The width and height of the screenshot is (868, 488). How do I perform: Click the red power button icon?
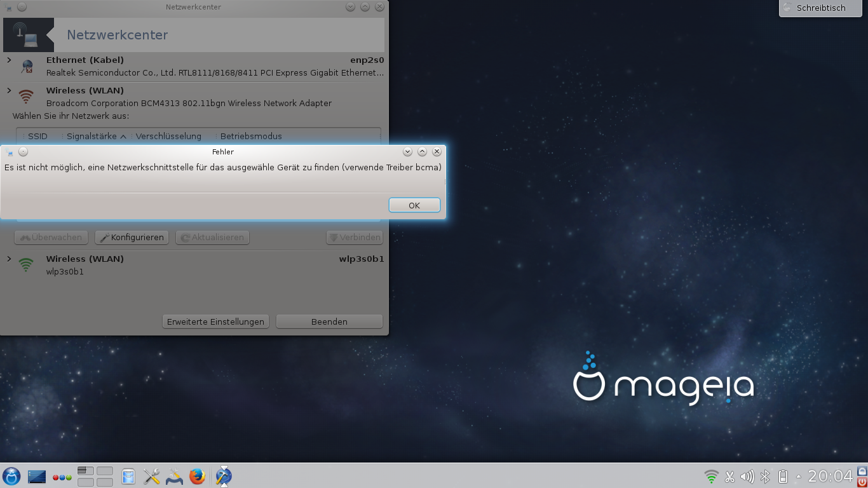(x=862, y=482)
